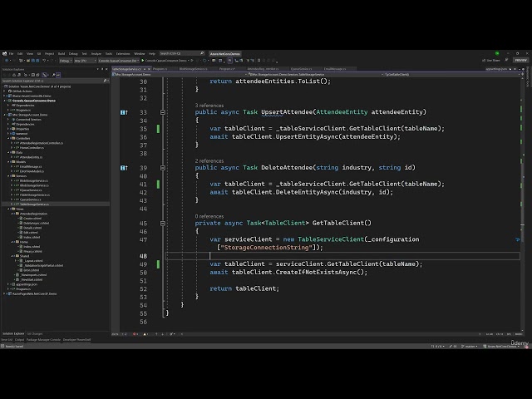Click the Save All toolbar icon
Viewport: 532px width, 399px height.
point(37,61)
